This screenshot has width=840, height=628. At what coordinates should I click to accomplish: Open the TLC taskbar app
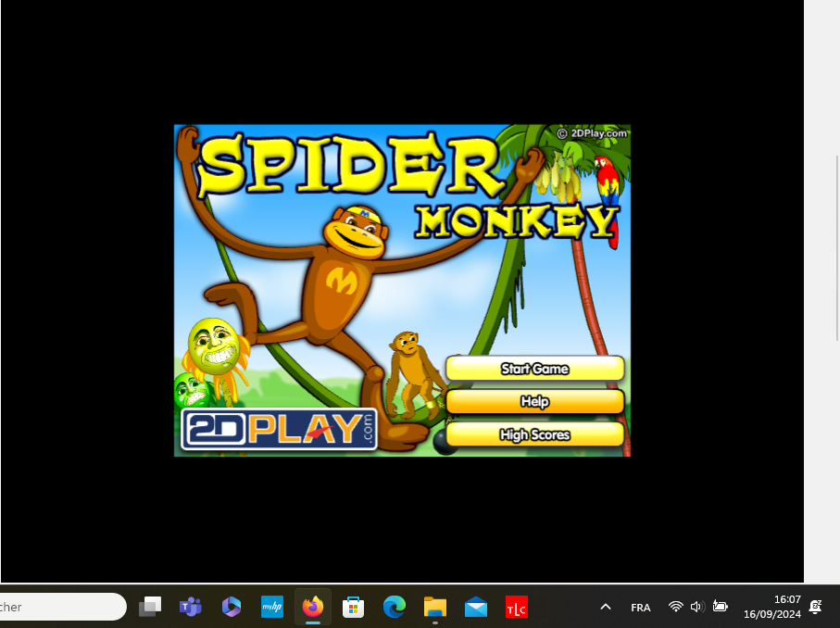point(516,608)
